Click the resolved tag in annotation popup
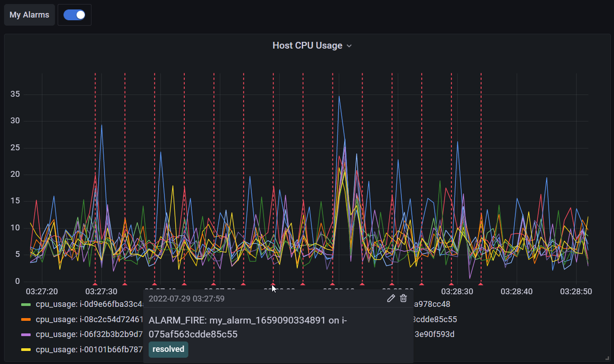Viewport: 614px width, 364px height. pos(168,349)
